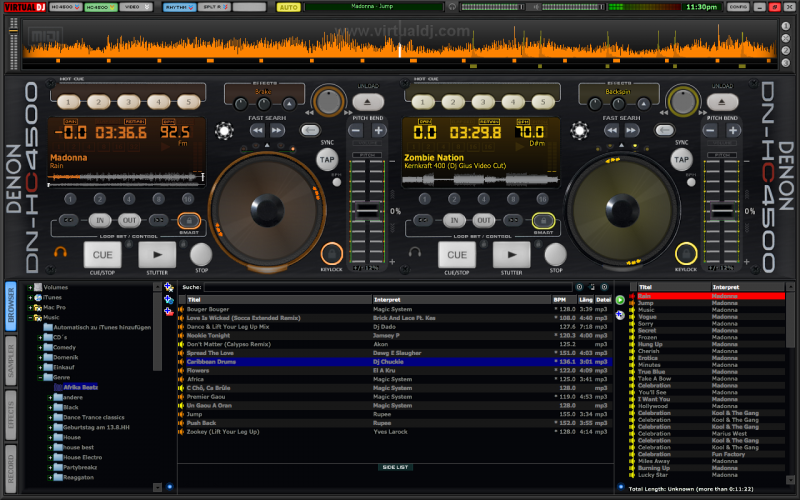Click right deck back arrow beside fast search
This screenshot has width=800, height=500.
[664, 130]
